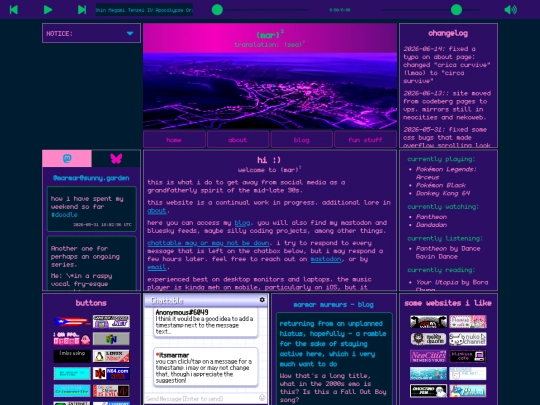Screen dimensions: 540x405
Task: Click the (mar)² site title
Action: point(270,34)
